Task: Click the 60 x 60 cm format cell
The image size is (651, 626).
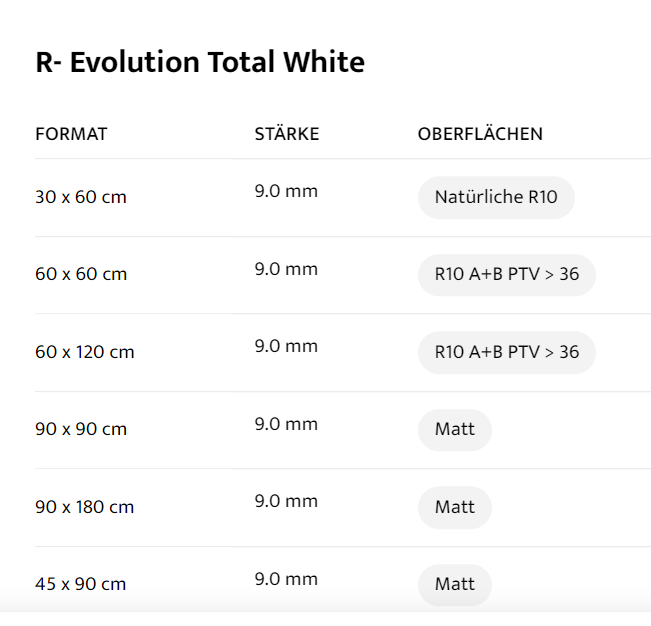Action: pyautogui.click(x=81, y=274)
